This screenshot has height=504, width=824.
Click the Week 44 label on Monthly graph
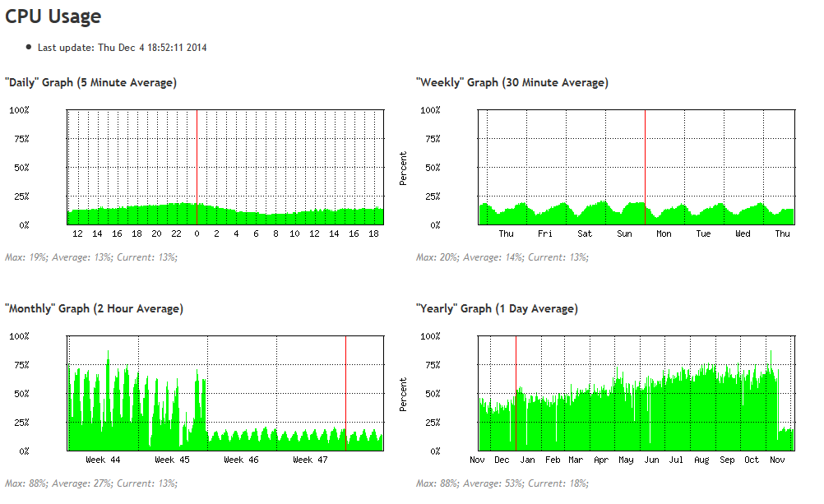click(103, 460)
